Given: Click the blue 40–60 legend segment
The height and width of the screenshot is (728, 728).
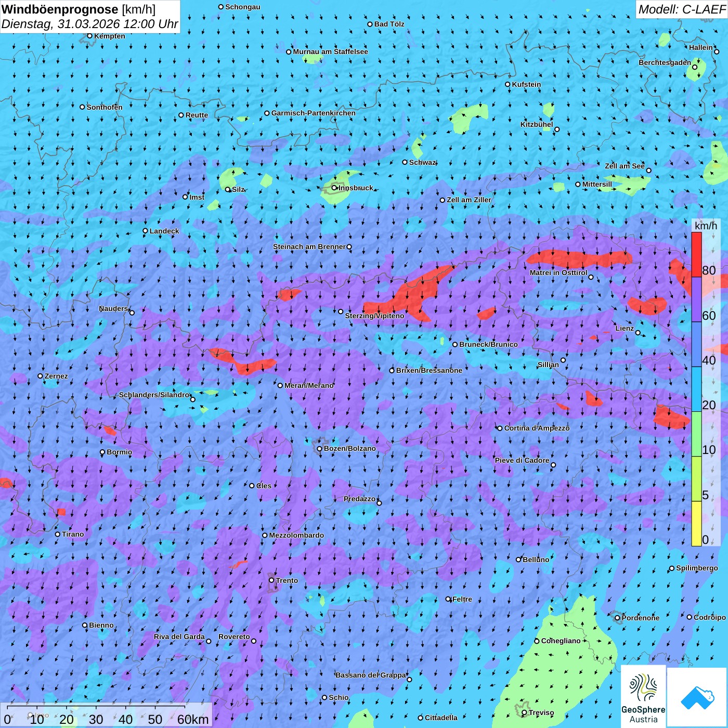Looking at the screenshot, I should (x=696, y=344).
